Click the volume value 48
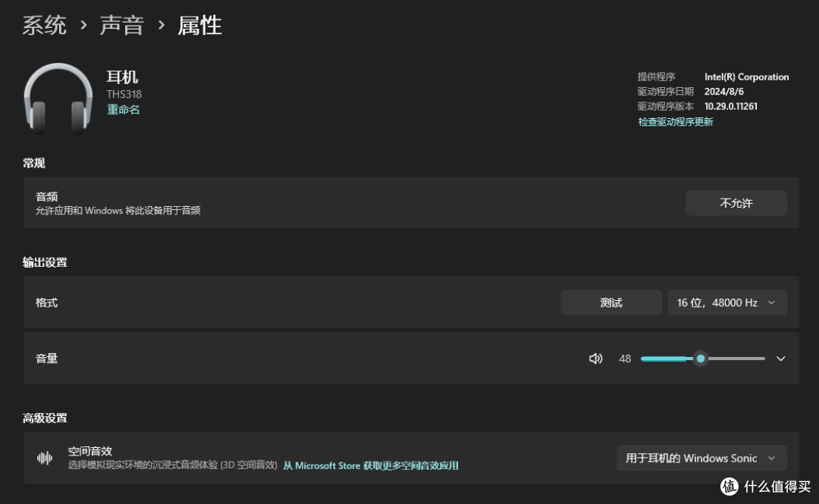This screenshot has height=504, width=819. tap(625, 358)
